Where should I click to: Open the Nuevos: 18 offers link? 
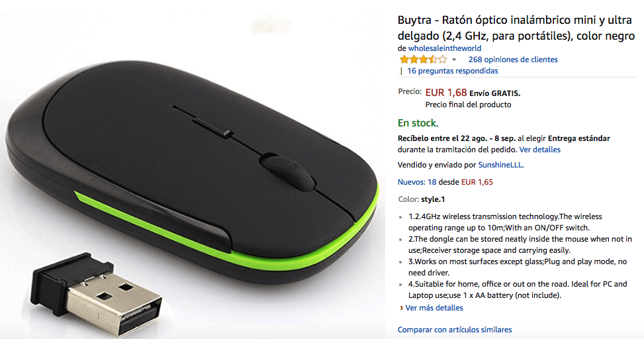point(417,182)
